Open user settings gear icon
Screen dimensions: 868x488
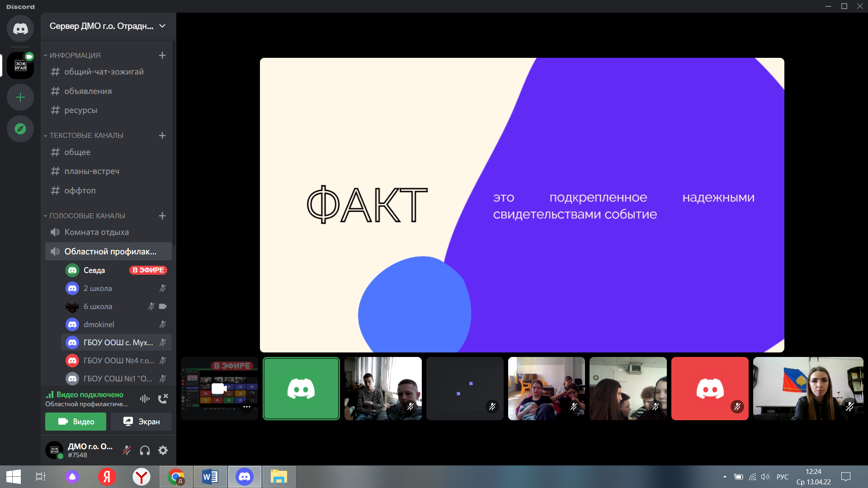163,450
